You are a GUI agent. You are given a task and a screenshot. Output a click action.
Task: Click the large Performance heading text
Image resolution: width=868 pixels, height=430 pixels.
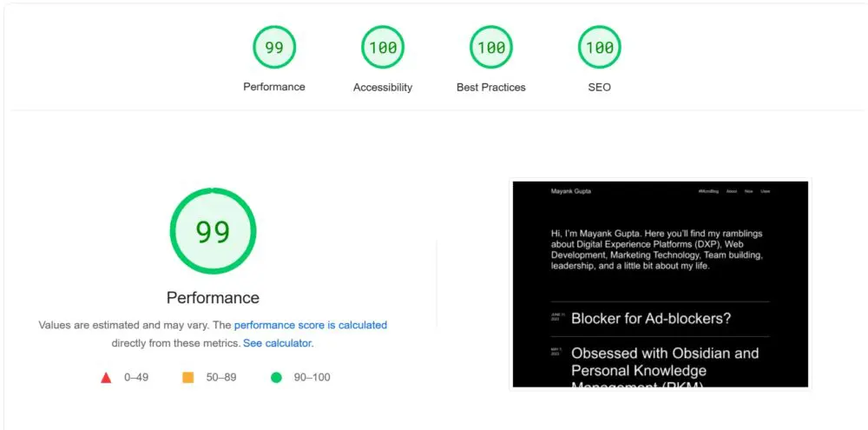(214, 298)
